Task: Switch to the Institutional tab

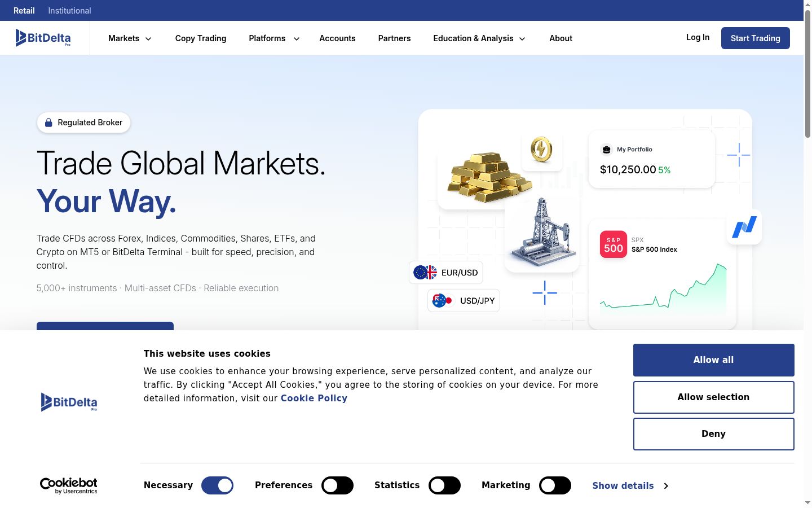Action: click(x=69, y=10)
